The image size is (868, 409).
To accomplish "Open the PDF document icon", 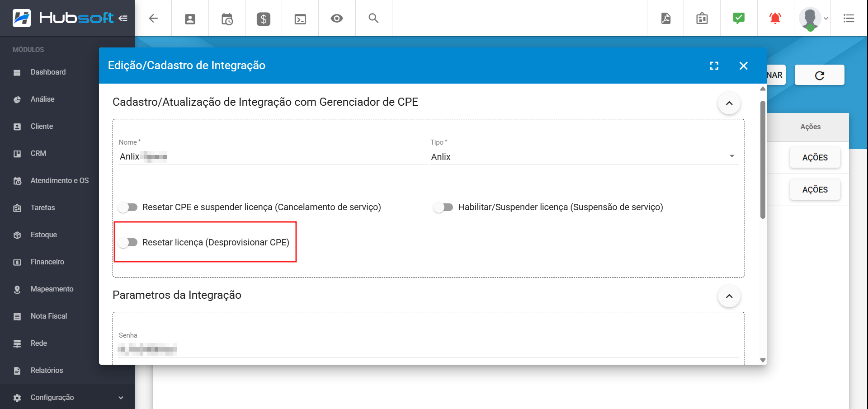I will point(666,19).
